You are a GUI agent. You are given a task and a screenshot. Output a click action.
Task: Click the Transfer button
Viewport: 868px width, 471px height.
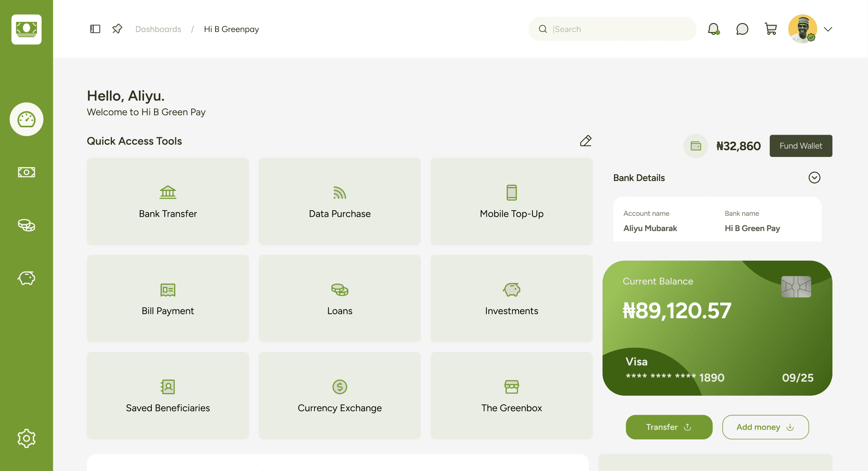pos(669,427)
